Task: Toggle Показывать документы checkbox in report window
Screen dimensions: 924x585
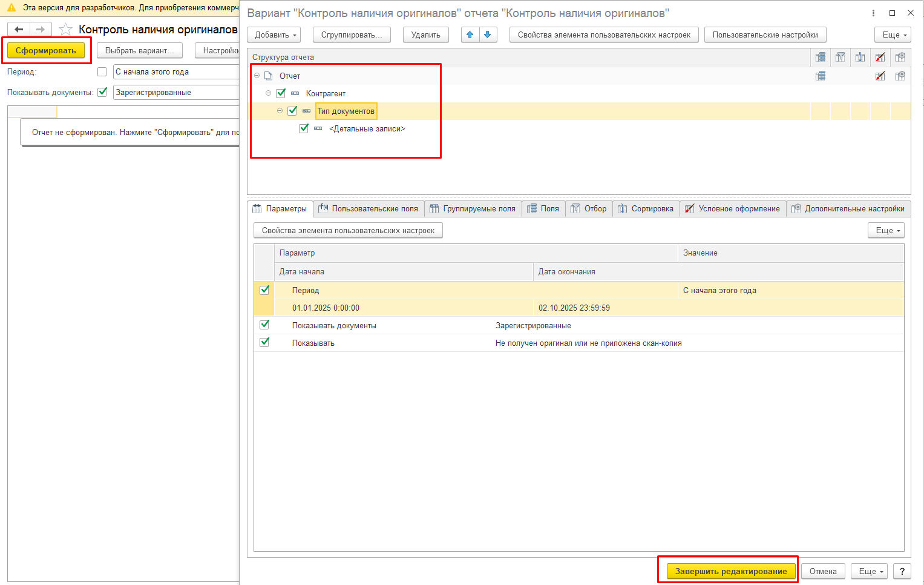Action: click(102, 92)
